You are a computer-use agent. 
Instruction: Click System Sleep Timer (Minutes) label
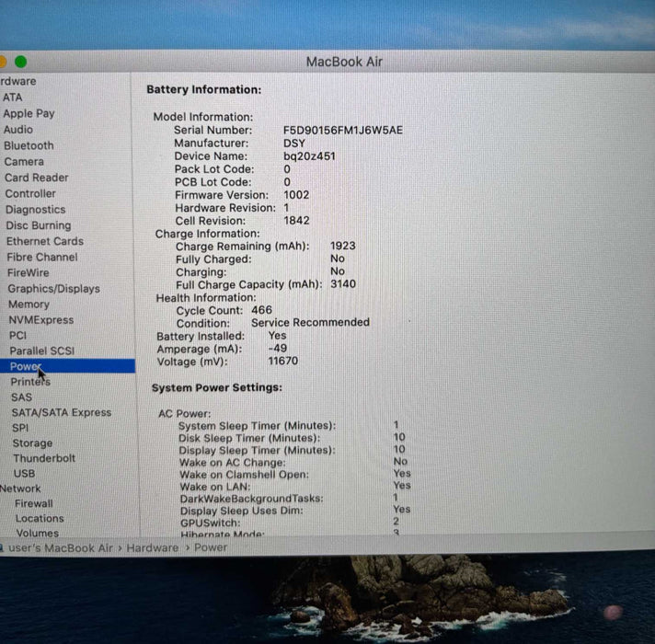point(257,426)
